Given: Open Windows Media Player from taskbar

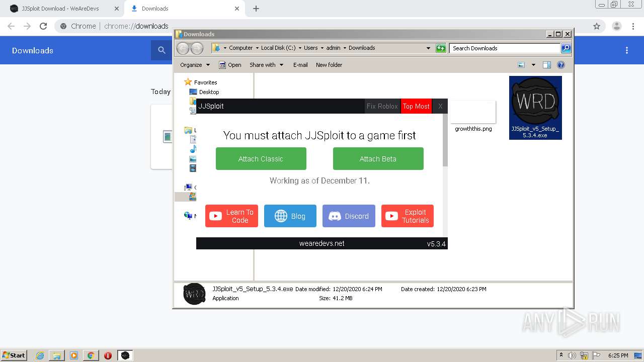Looking at the screenshot, I should (x=74, y=355).
